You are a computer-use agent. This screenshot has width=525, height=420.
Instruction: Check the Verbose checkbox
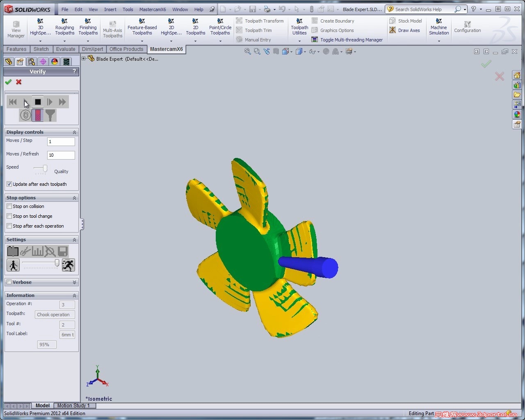point(9,282)
